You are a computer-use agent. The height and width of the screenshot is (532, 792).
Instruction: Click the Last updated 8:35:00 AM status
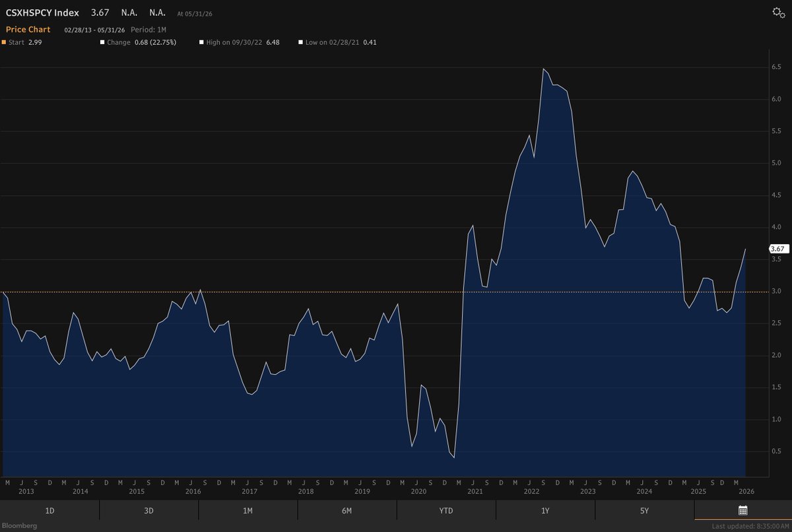(x=751, y=526)
